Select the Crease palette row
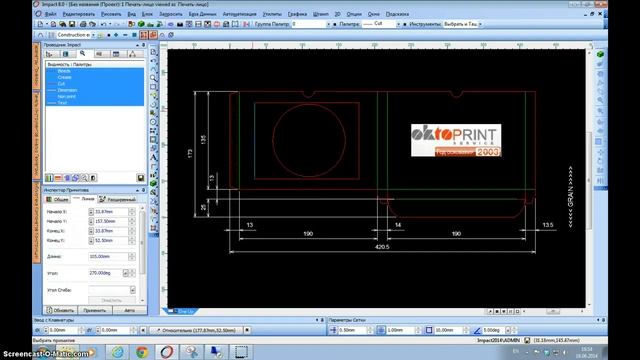The height and width of the screenshot is (360, 640). pyautogui.click(x=94, y=77)
